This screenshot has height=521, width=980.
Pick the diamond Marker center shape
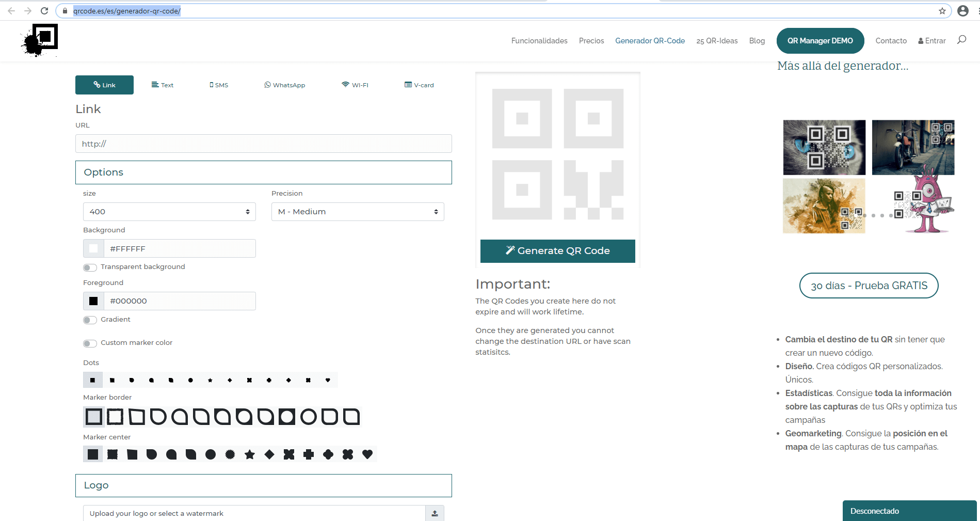(x=269, y=454)
